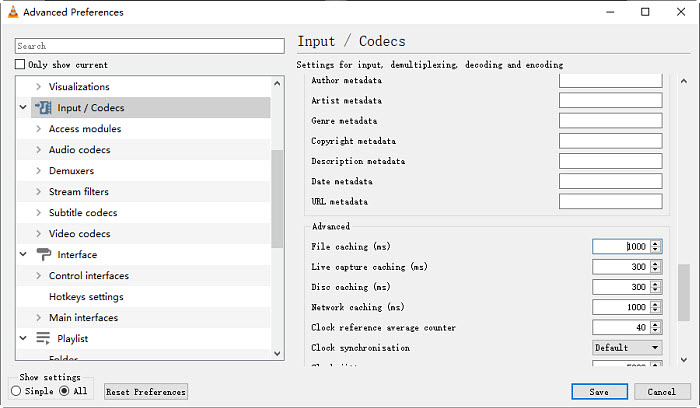The image size is (700, 408).
Task: Expand the Access modules tree node
Action: click(38, 129)
